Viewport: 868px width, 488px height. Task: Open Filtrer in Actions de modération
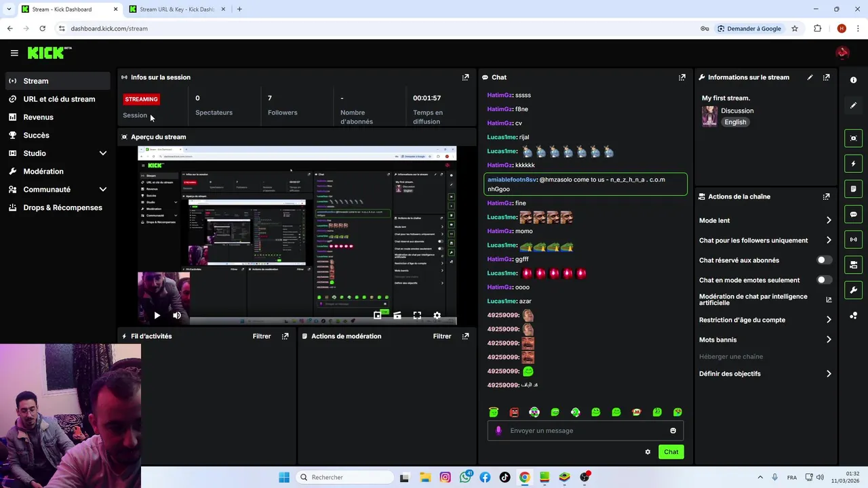[x=442, y=336]
